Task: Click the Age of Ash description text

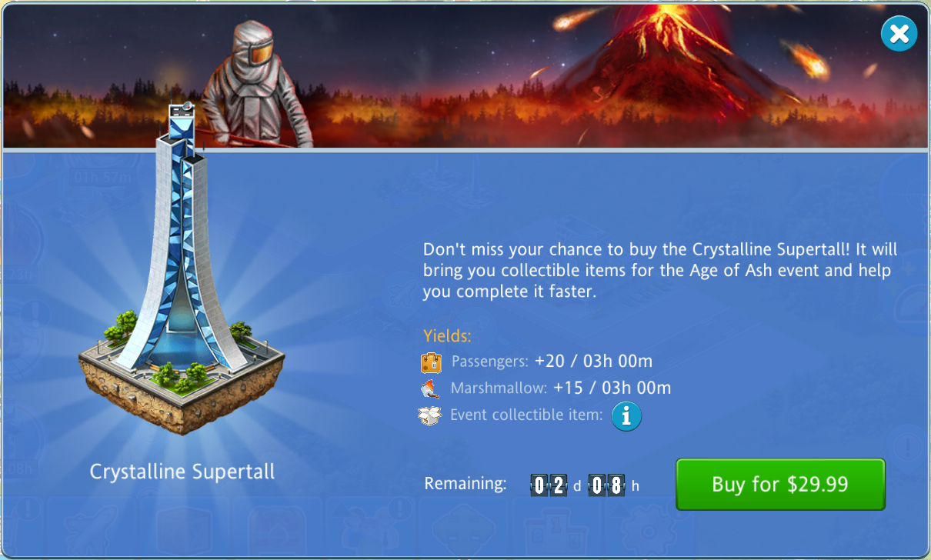Action: tap(660, 272)
